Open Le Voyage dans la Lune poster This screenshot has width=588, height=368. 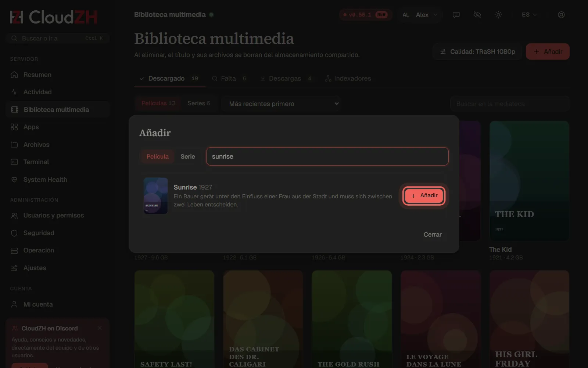(x=441, y=319)
